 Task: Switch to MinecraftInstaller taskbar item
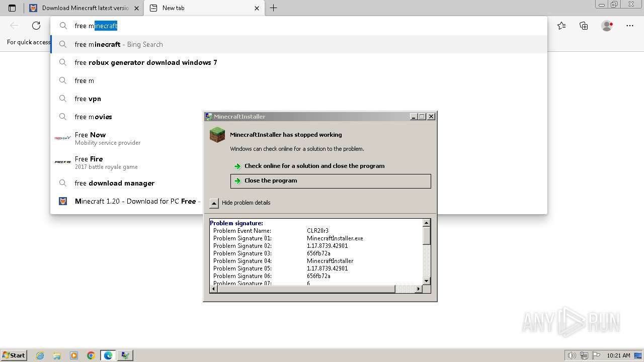tap(125, 355)
